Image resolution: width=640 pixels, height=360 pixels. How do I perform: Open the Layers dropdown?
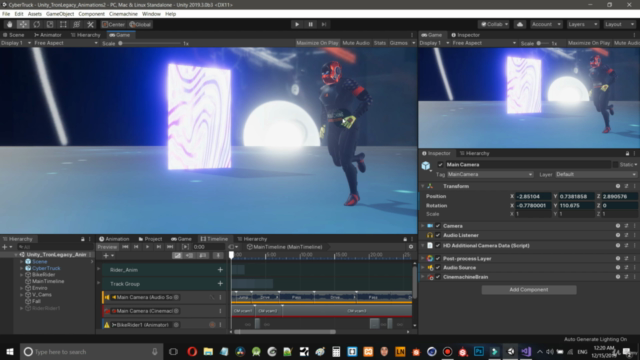(x=582, y=24)
